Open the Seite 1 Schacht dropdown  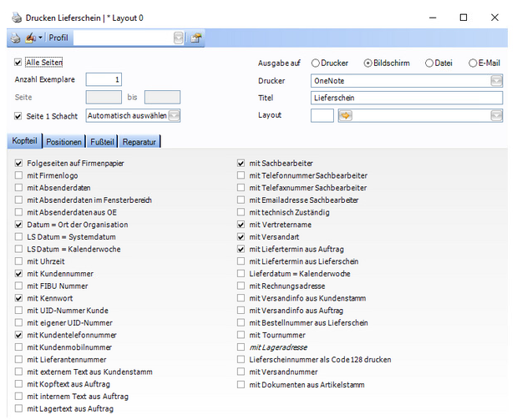click(175, 115)
